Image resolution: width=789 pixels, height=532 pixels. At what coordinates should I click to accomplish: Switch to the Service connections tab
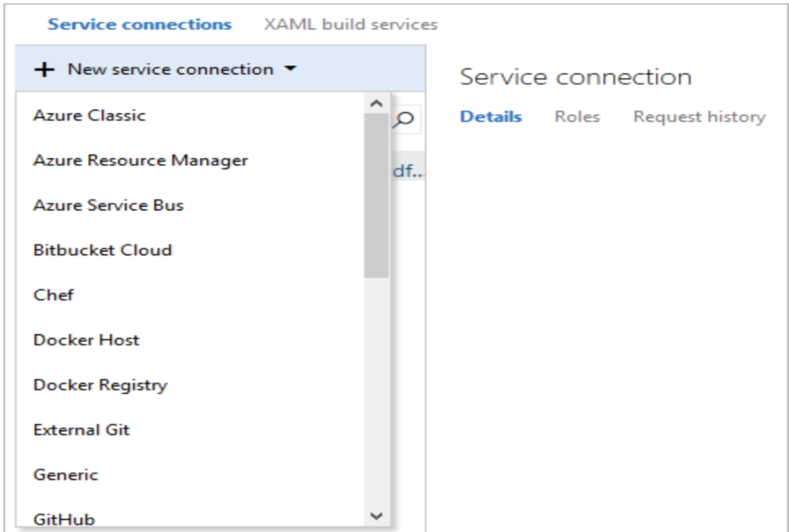pyautogui.click(x=140, y=24)
